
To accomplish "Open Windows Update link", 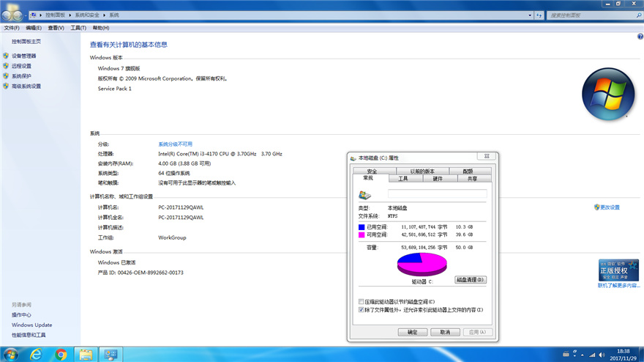I will pos(32,325).
